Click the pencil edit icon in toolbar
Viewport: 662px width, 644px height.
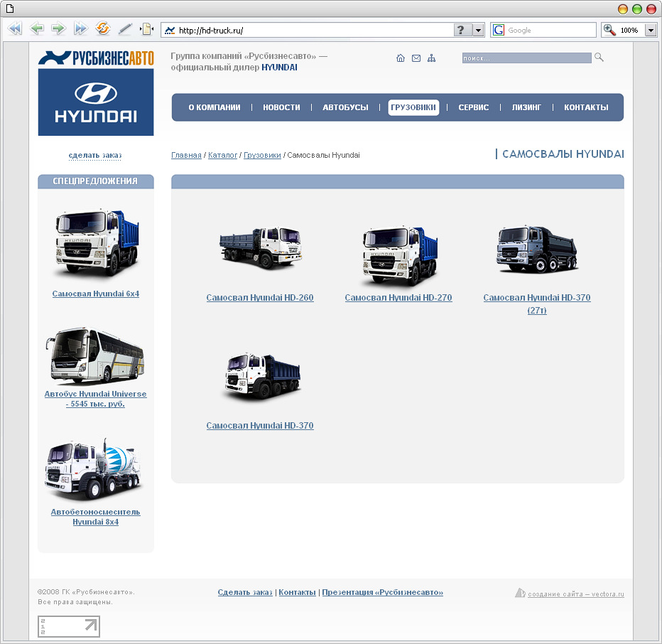coord(125,28)
